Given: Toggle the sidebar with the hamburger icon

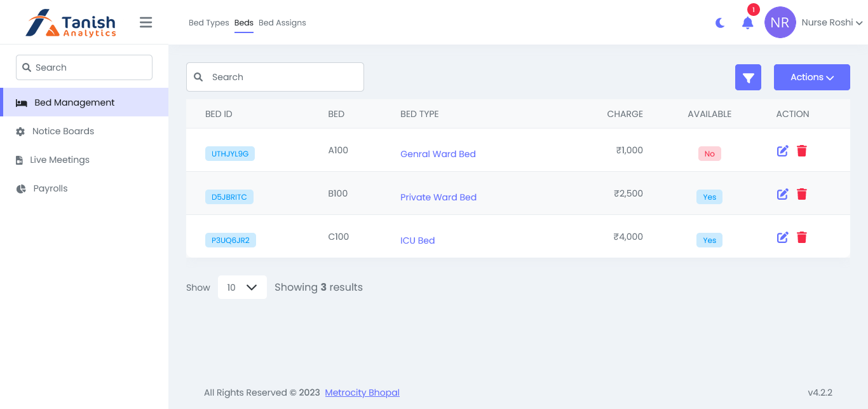Looking at the screenshot, I should 146,22.
